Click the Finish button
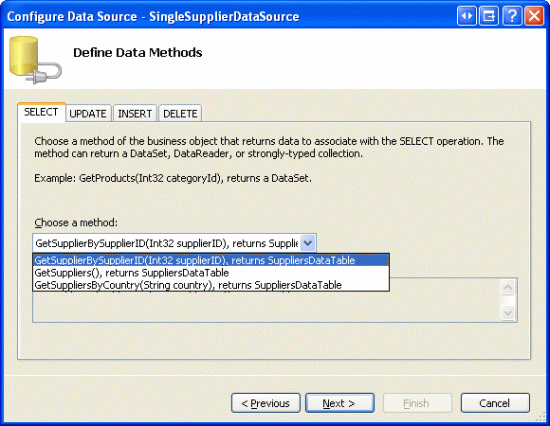This screenshot has height=426, width=550. pos(417,403)
